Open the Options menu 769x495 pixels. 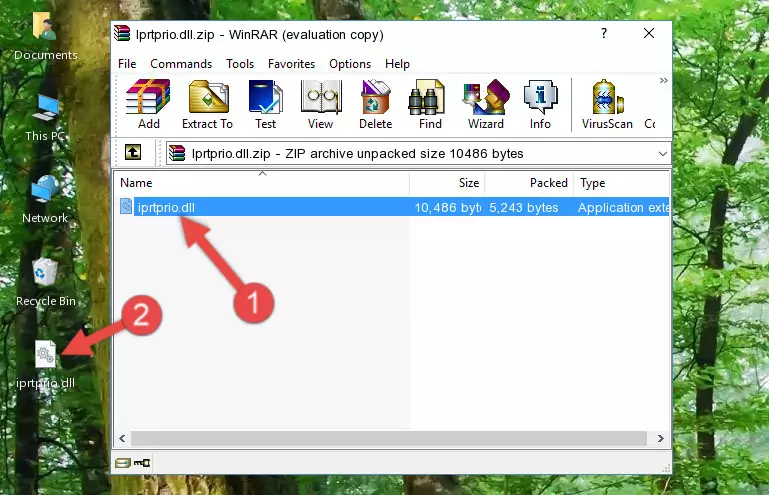[350, 64]
